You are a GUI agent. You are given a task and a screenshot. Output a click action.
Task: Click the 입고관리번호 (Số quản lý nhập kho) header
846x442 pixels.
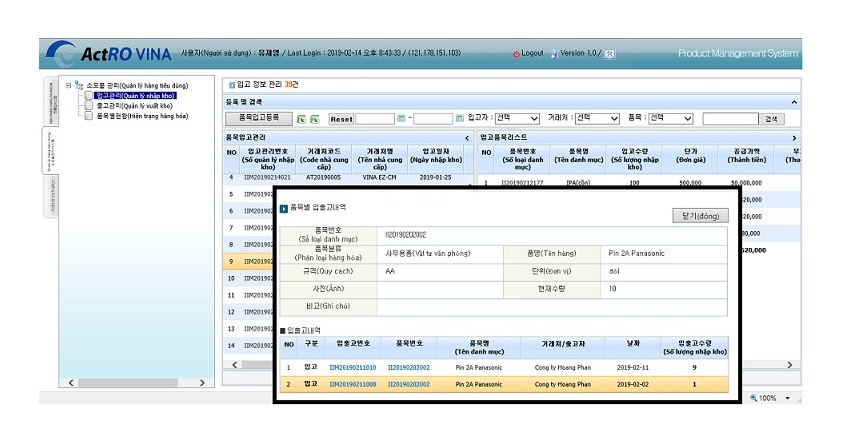(x=268, y=159)
